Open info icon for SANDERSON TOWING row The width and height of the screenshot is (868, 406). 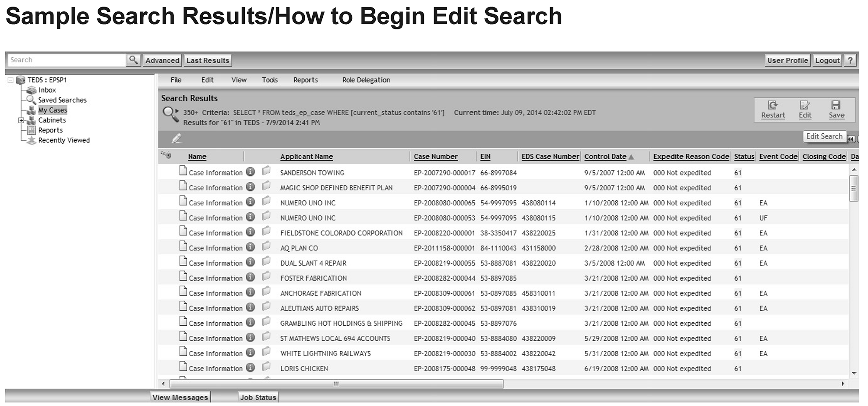250,172
